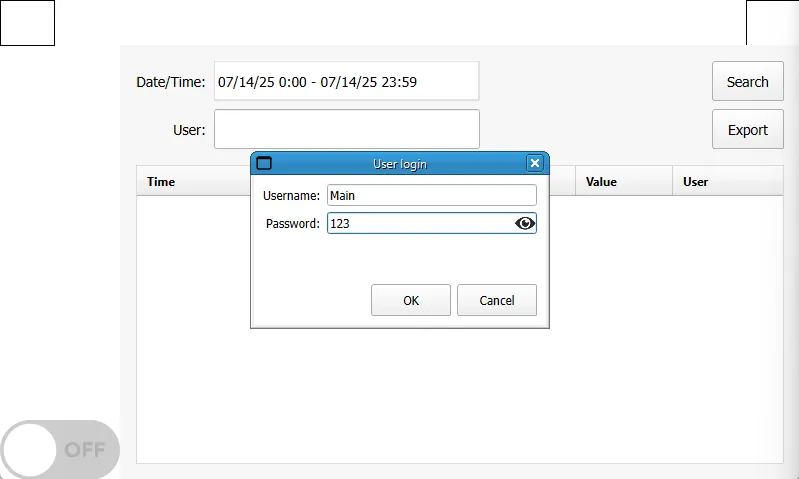Click the Date/Time label

[x=171, y=82]
